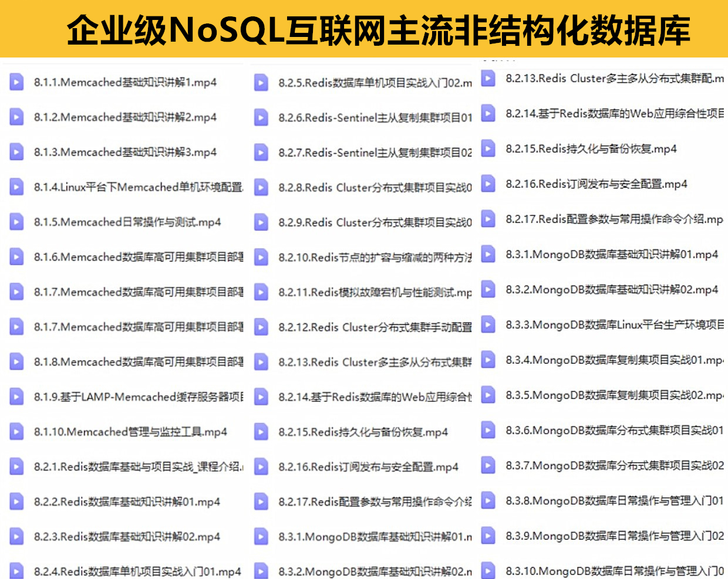
Task: Click the video icon for 8.2.2.Redis数据库基础知识讲解01
Action: (x=16, y=502)
